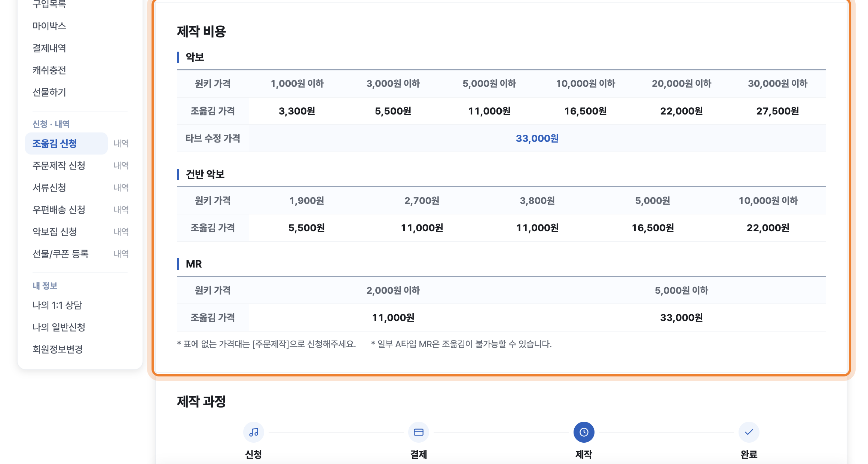Click the 27,500원 price cell

click(x=777, y=111)
